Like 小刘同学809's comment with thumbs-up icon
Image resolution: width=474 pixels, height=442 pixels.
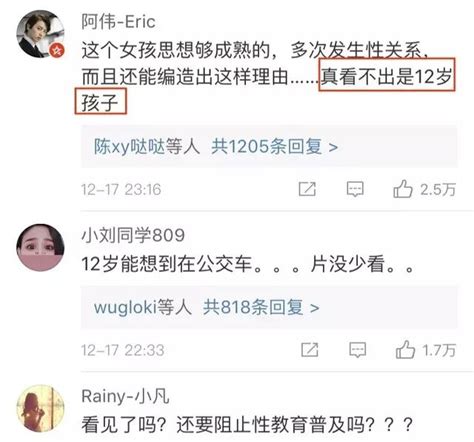click(405, 349)
